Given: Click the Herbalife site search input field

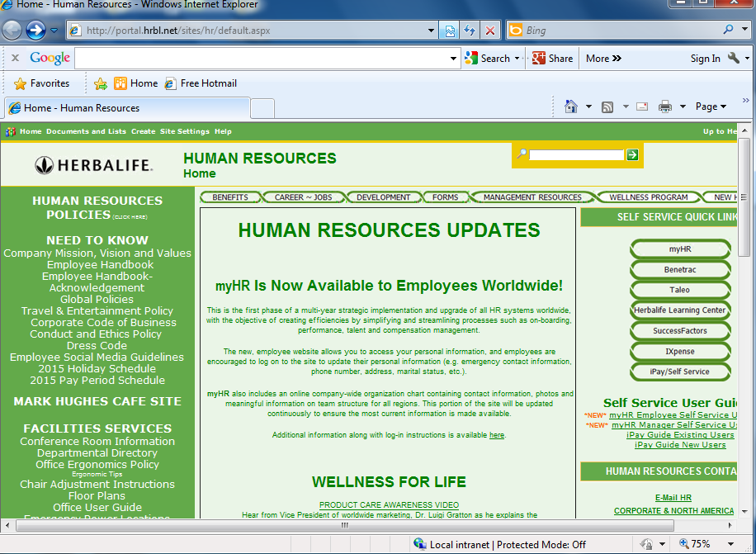Looking at the screenshot, I should click(575, 154).
